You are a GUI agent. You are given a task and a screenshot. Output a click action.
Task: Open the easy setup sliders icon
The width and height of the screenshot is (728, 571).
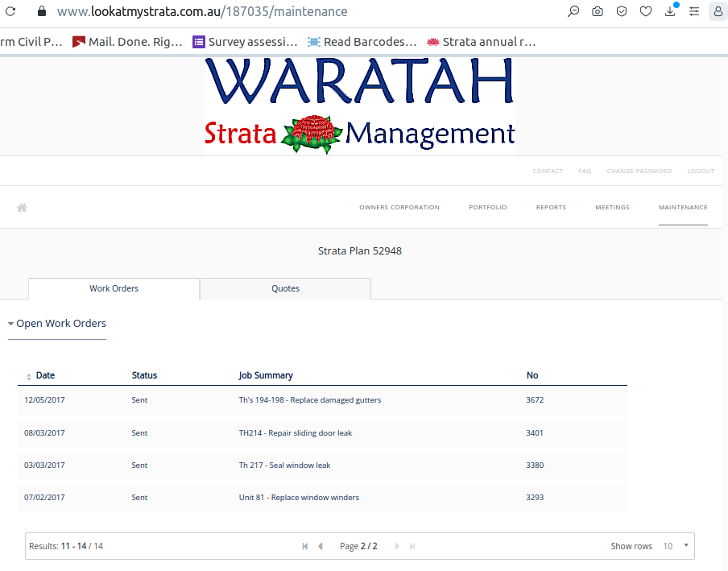694,11
